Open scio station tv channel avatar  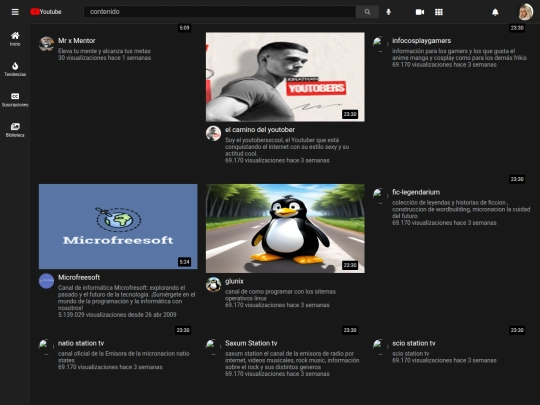pos(381,347)
